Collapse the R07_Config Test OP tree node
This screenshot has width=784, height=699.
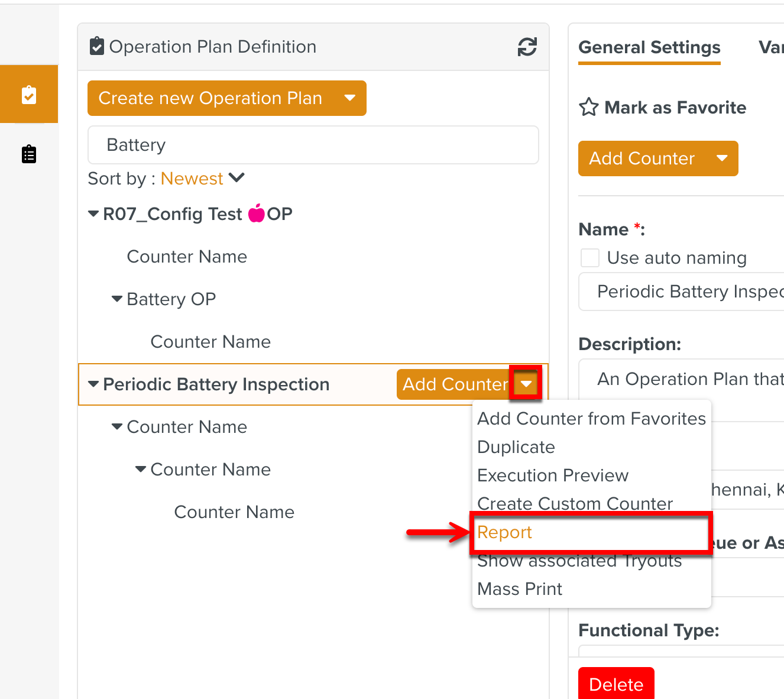[93, 214]
